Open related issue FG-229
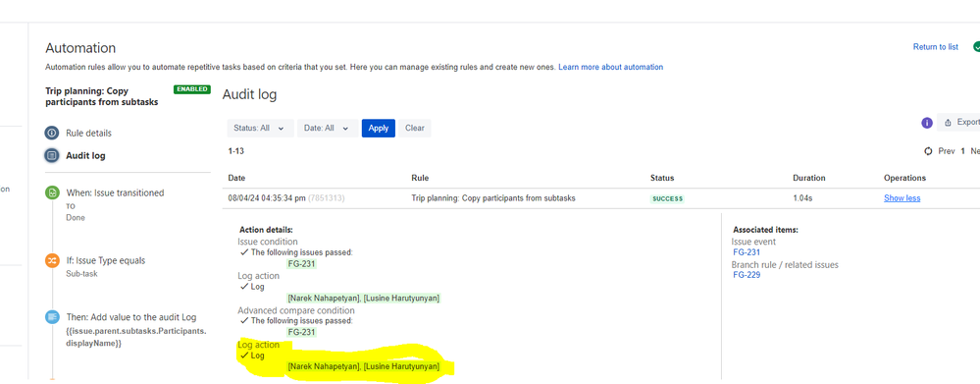This screenshot has width=980, height=384. click(747, 275)
